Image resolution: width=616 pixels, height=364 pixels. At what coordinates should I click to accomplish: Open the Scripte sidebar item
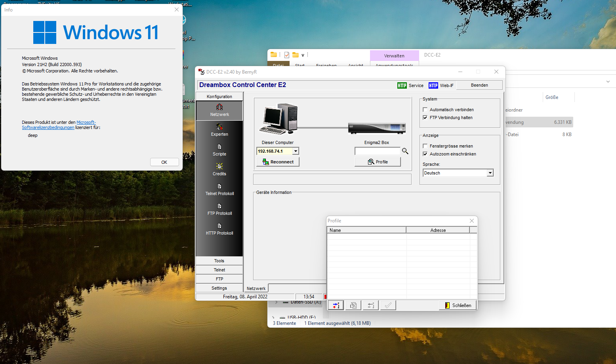(x=219, y=150)
